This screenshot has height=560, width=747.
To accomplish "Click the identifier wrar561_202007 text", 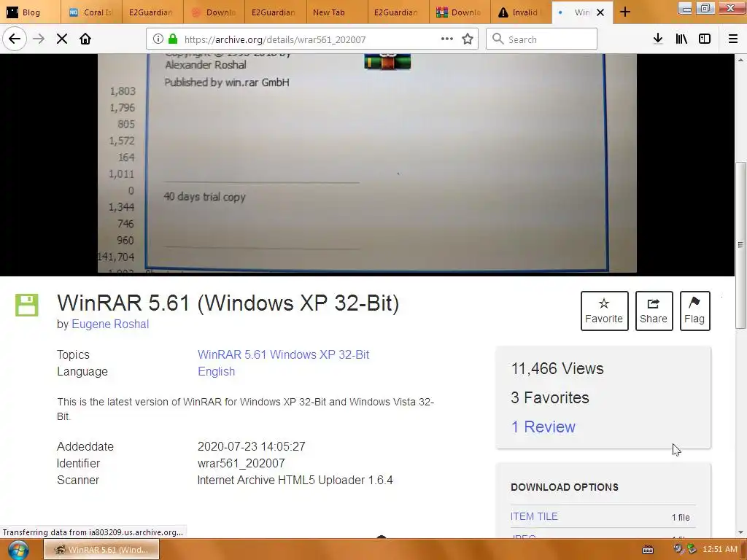I will 241,463.
